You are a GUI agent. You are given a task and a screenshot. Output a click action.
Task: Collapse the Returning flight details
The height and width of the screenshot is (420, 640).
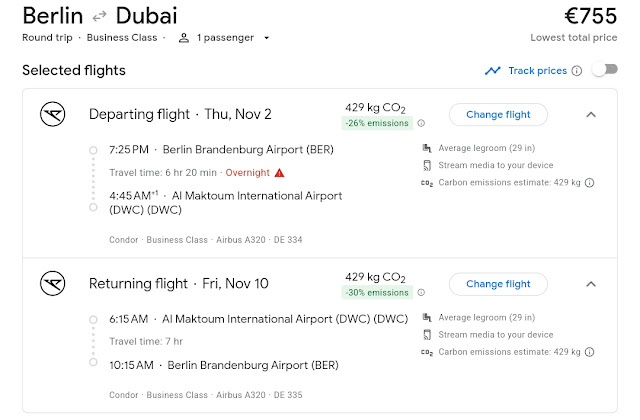(590, 283)
